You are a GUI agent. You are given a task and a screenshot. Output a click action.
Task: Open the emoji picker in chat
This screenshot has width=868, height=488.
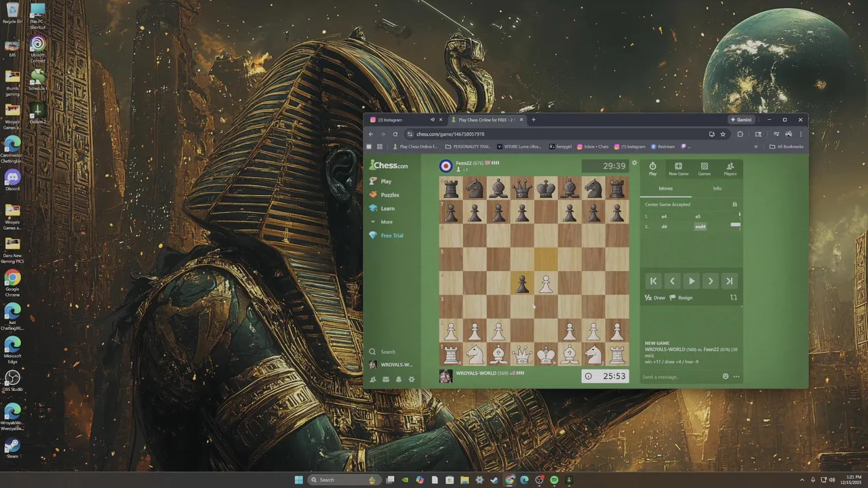pos(726,377)
